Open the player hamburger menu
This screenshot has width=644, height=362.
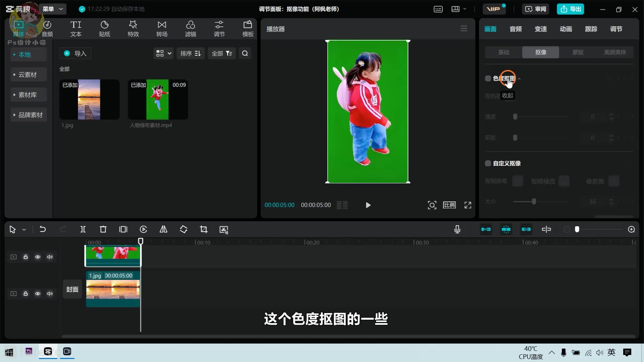[x=464, y=28]
